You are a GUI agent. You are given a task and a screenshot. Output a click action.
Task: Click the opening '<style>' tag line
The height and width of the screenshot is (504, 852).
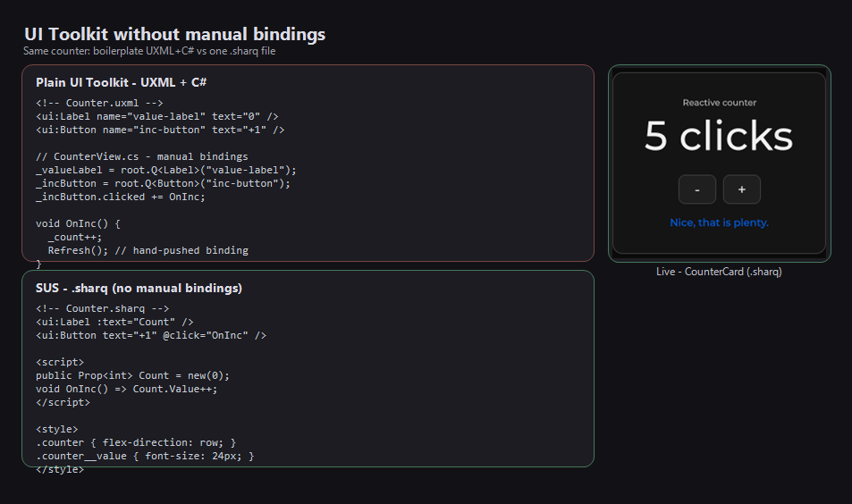[x=57, y=429]
